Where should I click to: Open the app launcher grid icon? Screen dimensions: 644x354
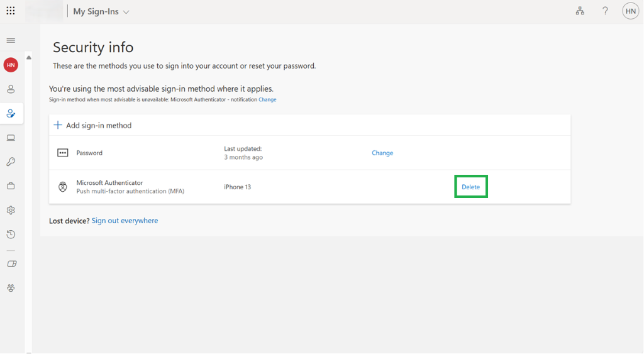(x=11, y=11)
